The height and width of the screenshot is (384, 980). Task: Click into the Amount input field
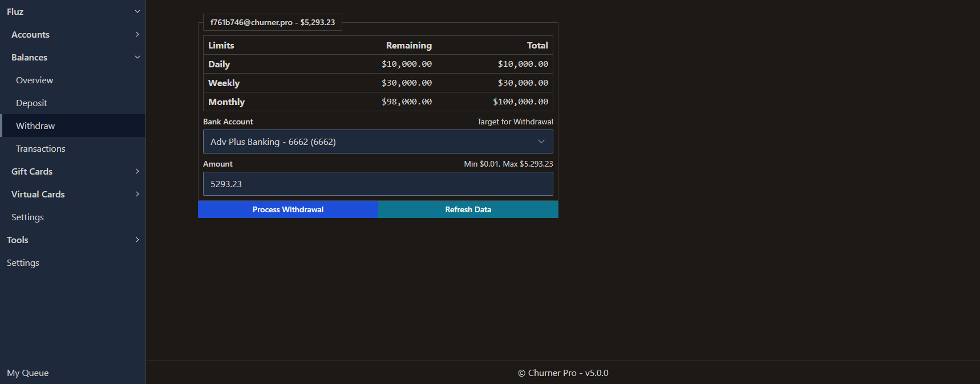coord(378,184)
